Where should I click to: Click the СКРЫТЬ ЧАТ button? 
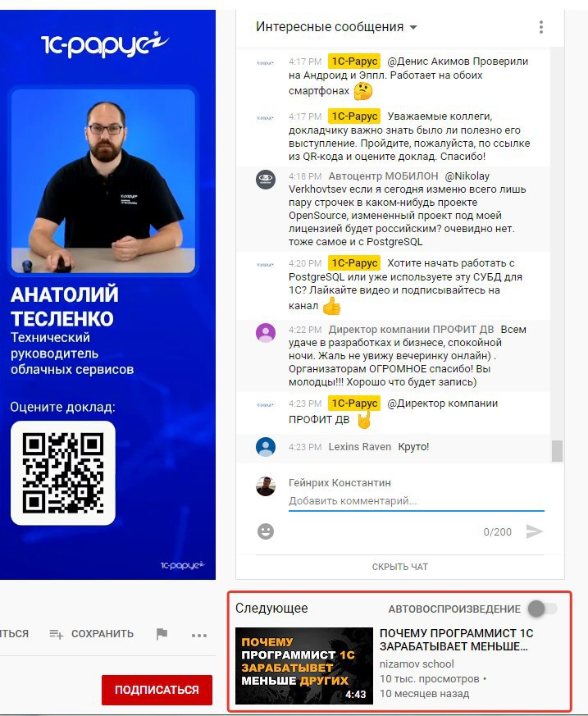[x=400, y=567]
